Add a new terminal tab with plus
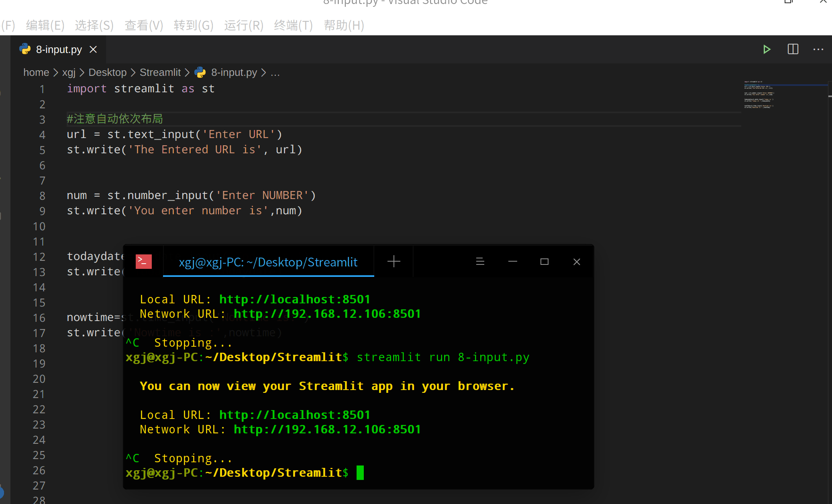Screen dimensions: 832x504 [394, 262]
